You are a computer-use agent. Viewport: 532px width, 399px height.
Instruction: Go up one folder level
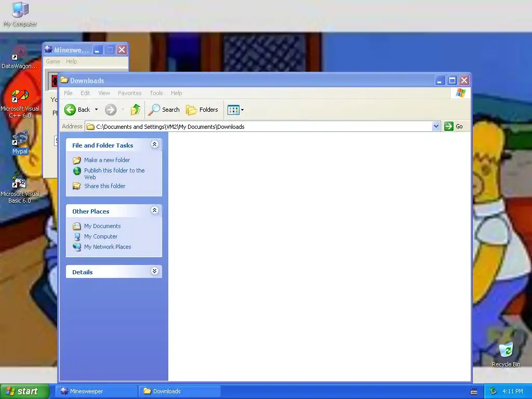click(x=136, y=110)
